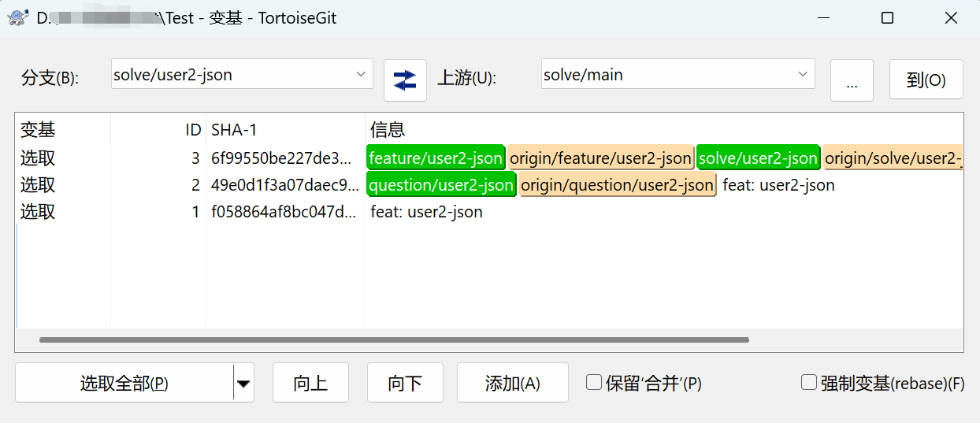
Task: Select the origin/question/user2-json label row
Action: [488, 185]
